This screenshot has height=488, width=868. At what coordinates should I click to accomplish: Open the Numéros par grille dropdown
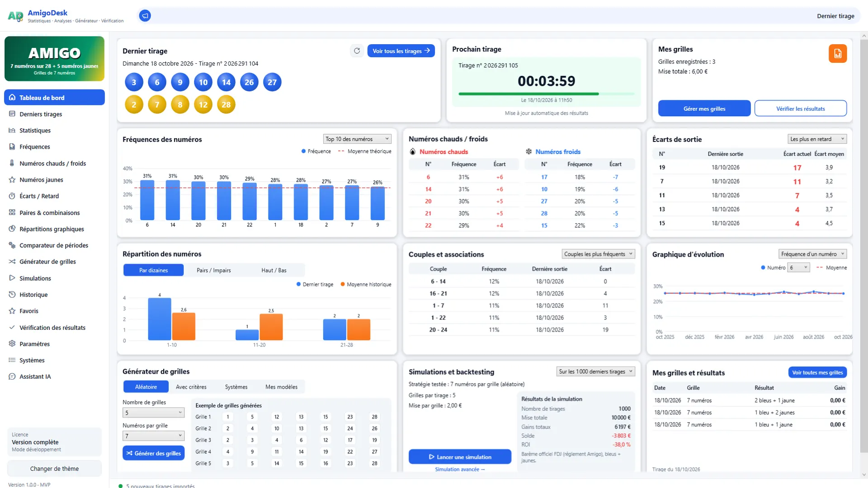click(153, 436)
